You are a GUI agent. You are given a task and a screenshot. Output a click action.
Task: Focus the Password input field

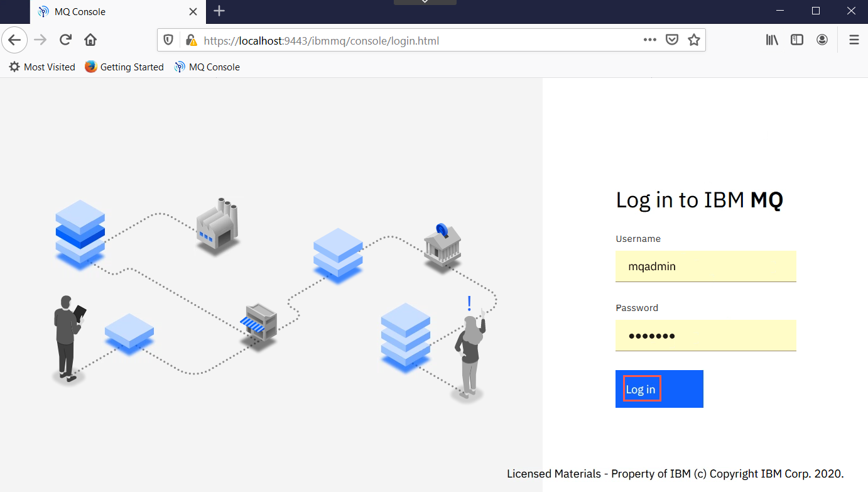click(706, 336)
